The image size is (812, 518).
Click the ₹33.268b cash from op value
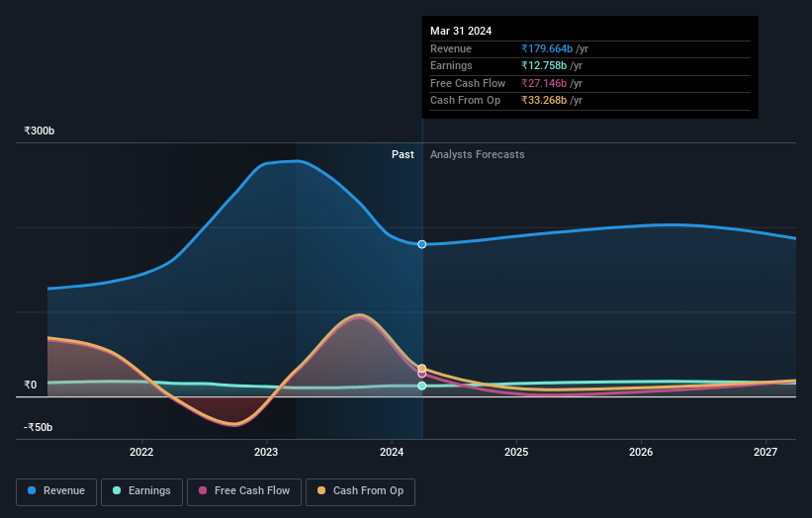click(x=544, y=101)
